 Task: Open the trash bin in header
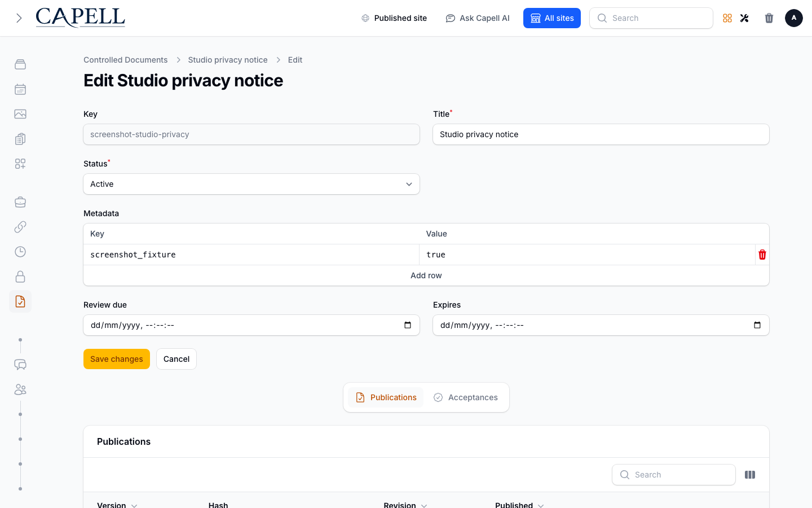(769, 18)
